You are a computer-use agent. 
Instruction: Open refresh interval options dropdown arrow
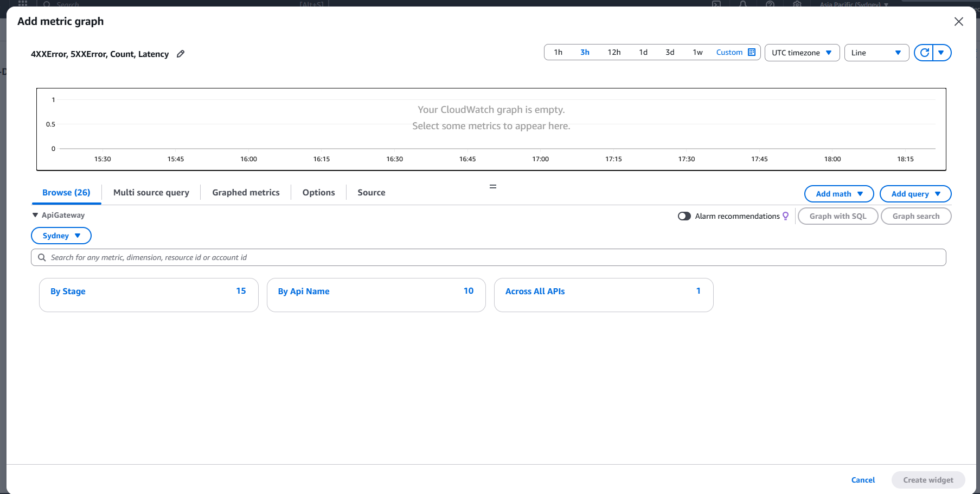941,53
